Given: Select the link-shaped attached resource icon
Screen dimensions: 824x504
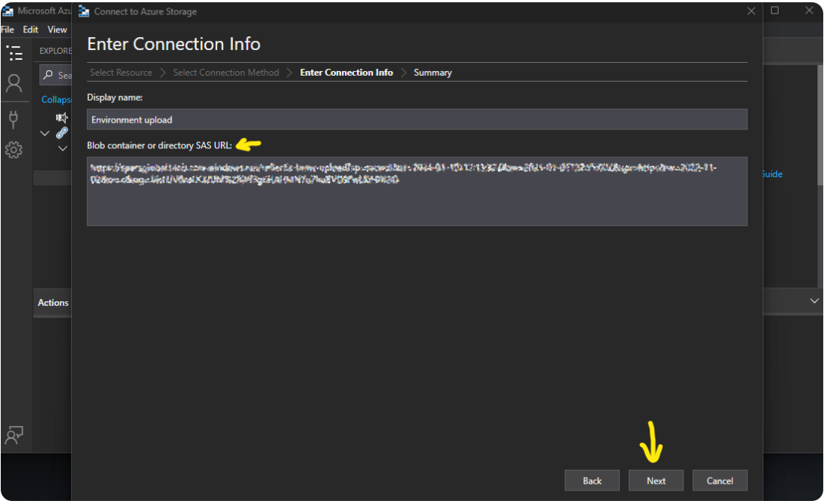Looking at the screenshot, I should (x=62, y=133).
